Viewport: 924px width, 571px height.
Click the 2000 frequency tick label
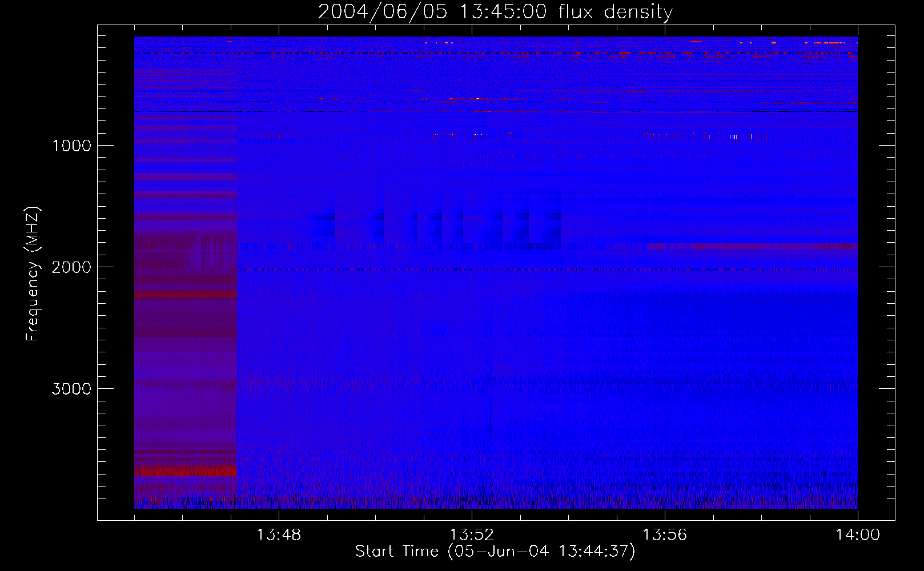71,267
